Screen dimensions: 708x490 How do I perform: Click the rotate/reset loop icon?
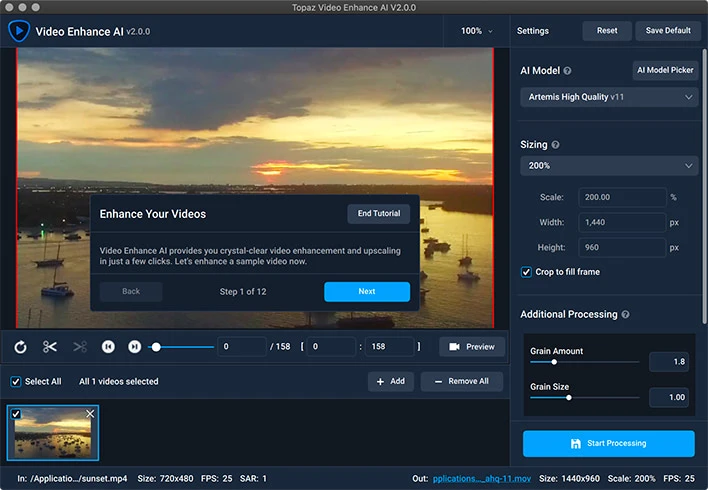pos(20,347)
